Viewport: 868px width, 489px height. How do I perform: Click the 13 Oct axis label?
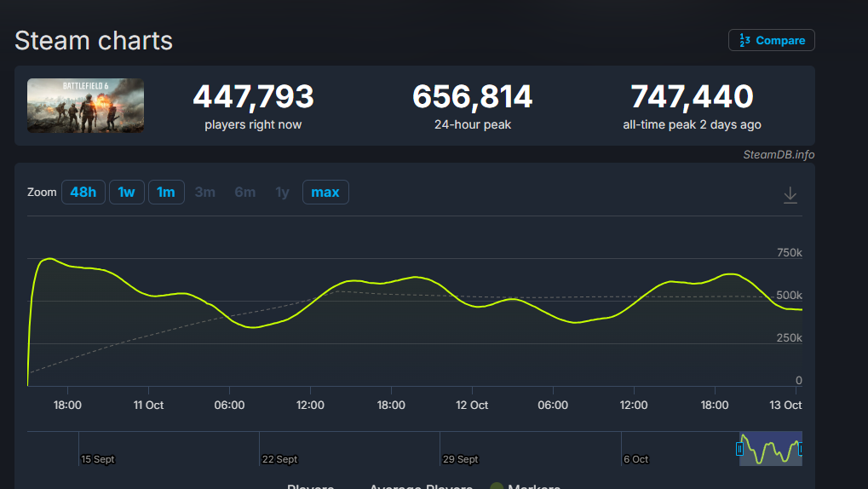click(785, 405)
